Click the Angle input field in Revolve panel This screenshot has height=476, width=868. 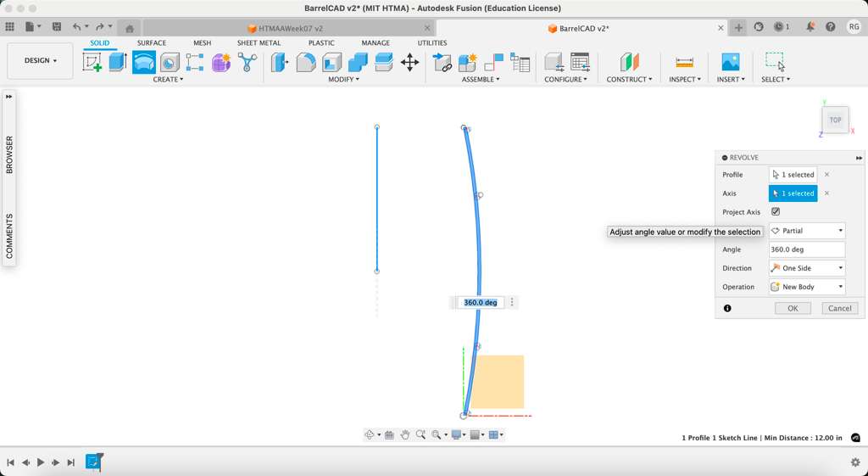(x=806, y=249)
